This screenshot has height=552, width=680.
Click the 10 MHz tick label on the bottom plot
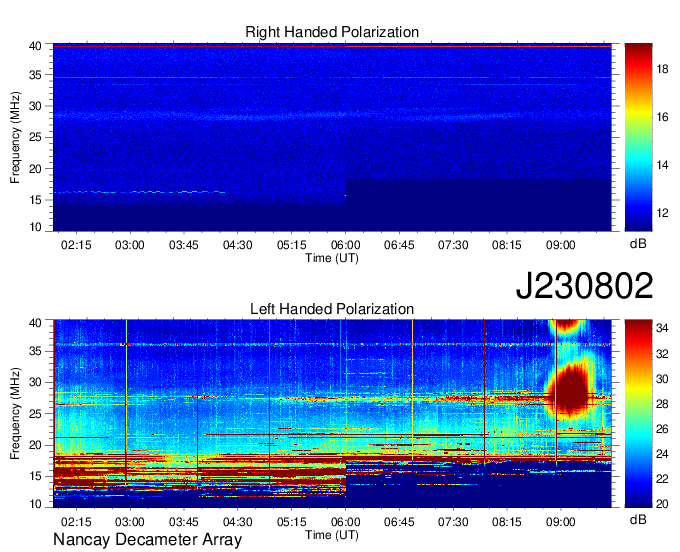[x=35, y=504]
